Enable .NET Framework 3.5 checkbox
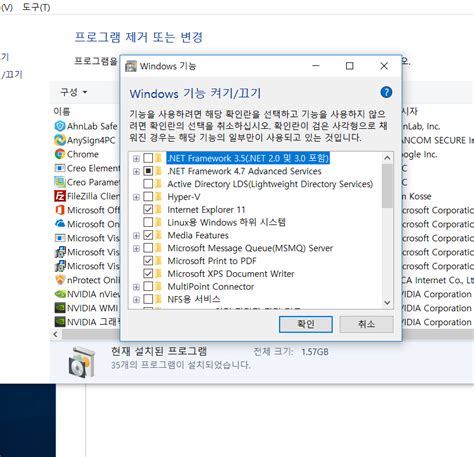The height and width of the screenshot is (457, 474). pyautogui.click(x=148, y=158)
